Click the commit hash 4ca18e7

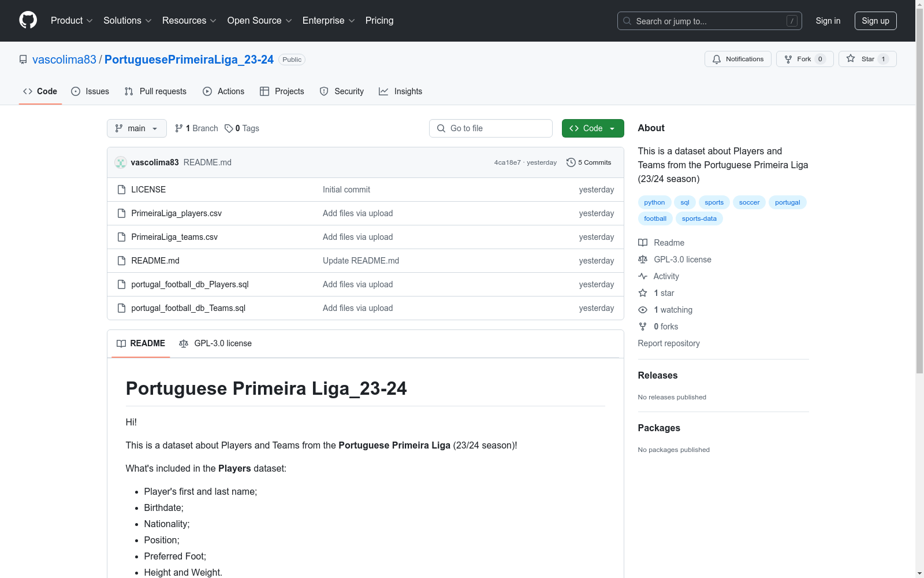(x=507, y=162)
